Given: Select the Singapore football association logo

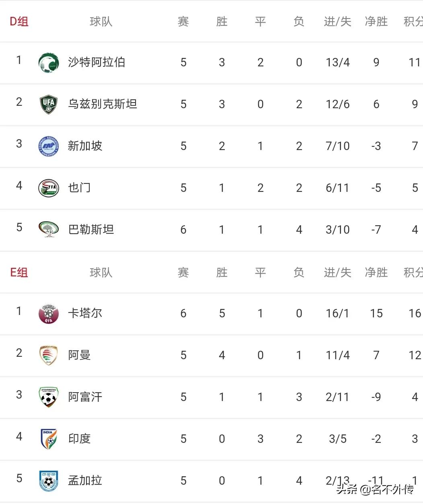Looking at the screenshot, I should 49,146.
